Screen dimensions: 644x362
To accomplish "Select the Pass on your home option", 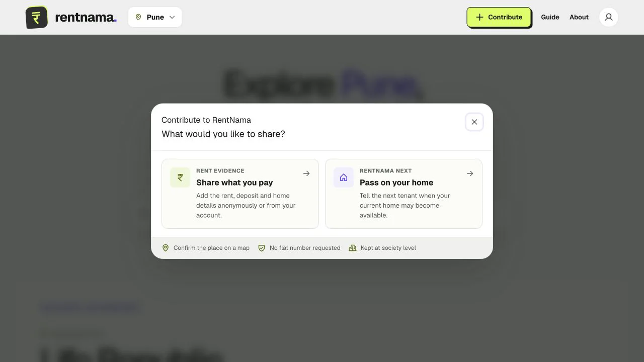I will tap(404, 194).
